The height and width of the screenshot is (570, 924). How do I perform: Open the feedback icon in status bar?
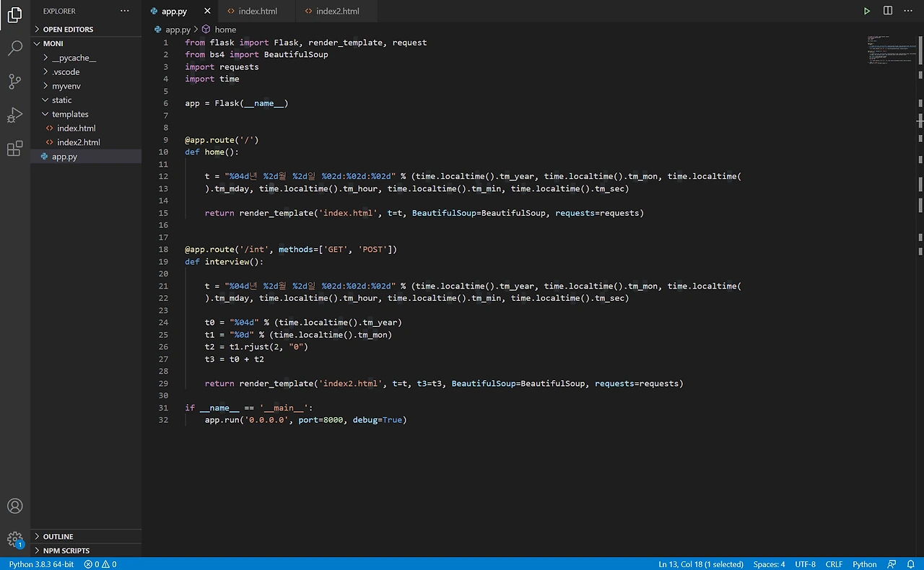tap(892, 564)
